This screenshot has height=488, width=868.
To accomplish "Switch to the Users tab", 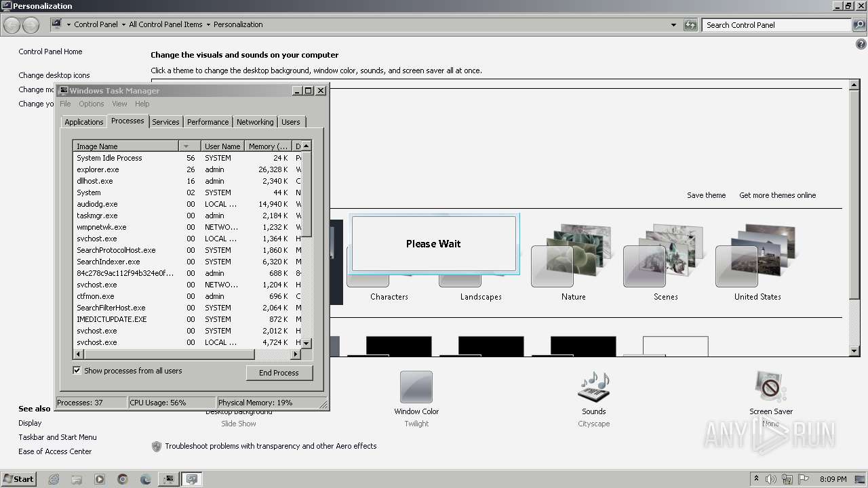I will (x=291, y=122).
